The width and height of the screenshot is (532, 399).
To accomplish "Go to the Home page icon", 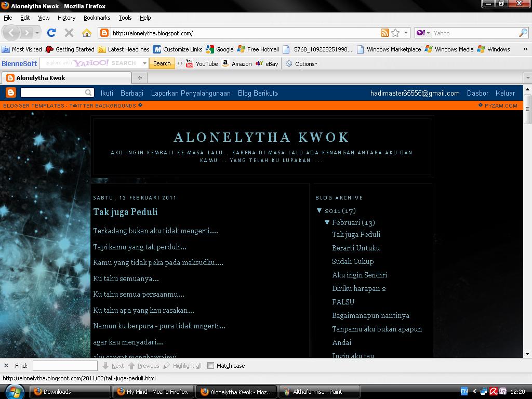I will [x=87, y=33].
